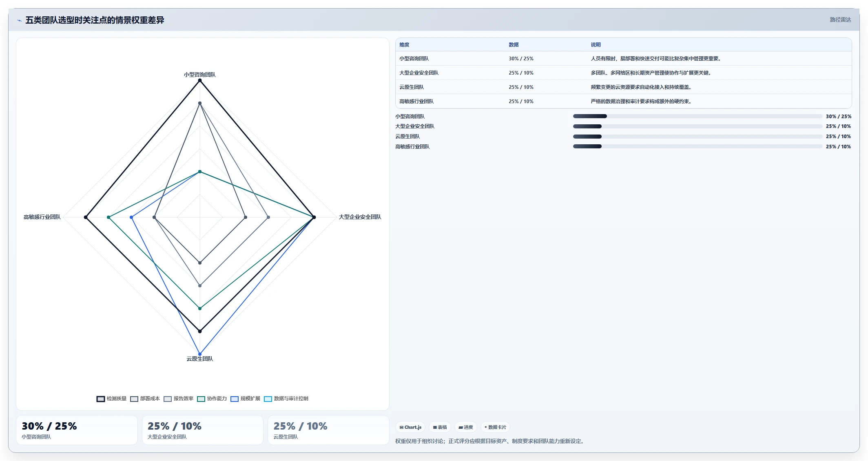Image resolution: width=868 pixels, height=461 pixels.
Task: Click the 高敏感行业团队 progress bar
Action: click(x=697, y=146)
